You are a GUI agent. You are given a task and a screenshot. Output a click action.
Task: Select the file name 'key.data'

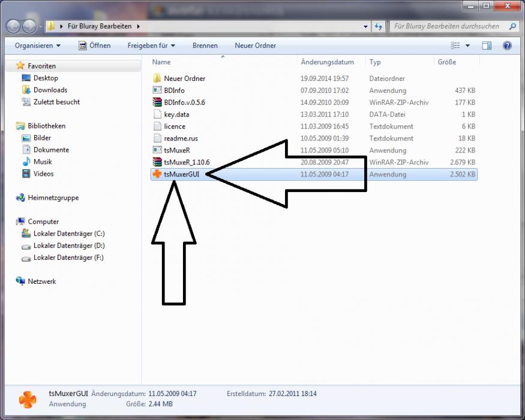[x=176, y=115]
